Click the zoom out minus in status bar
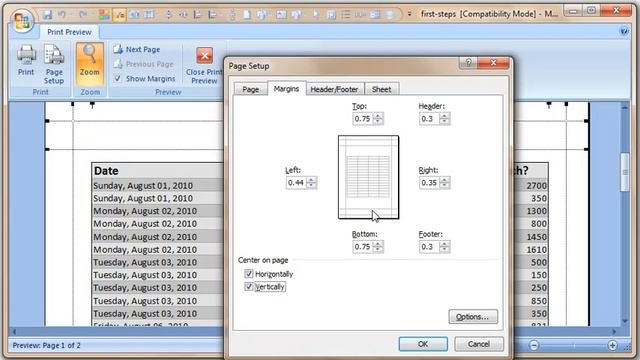The image size is (640, 360). [x=533, y=345]
